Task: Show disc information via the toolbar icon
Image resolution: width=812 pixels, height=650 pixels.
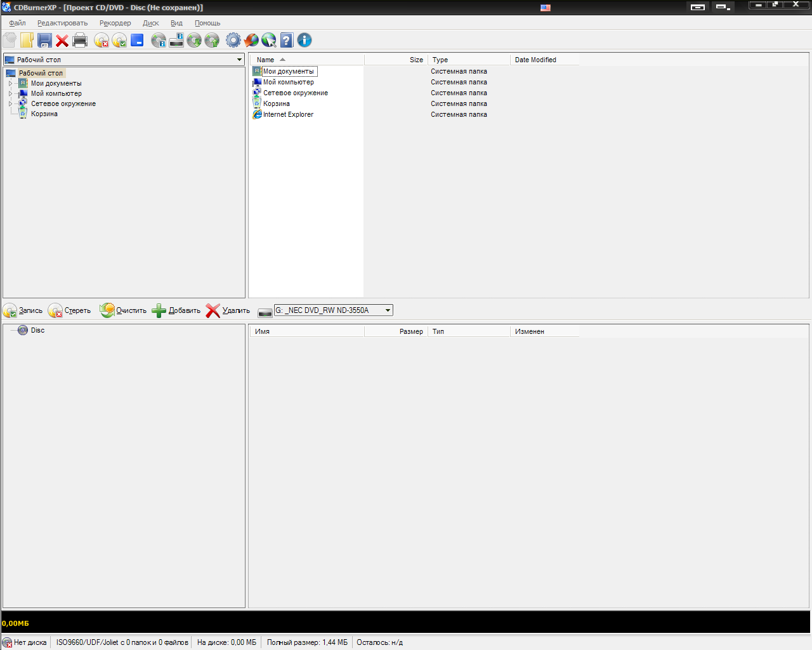Action: tap(159, 40)
